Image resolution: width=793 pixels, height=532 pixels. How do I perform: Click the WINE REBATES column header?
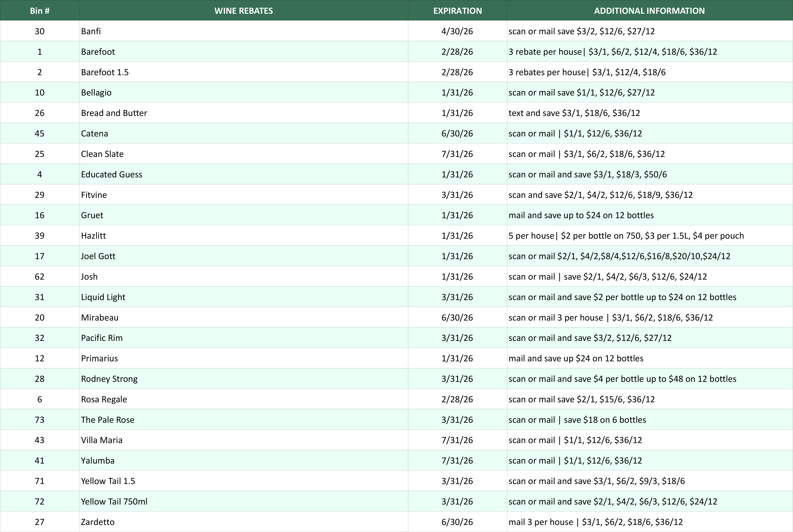point(243,11)
